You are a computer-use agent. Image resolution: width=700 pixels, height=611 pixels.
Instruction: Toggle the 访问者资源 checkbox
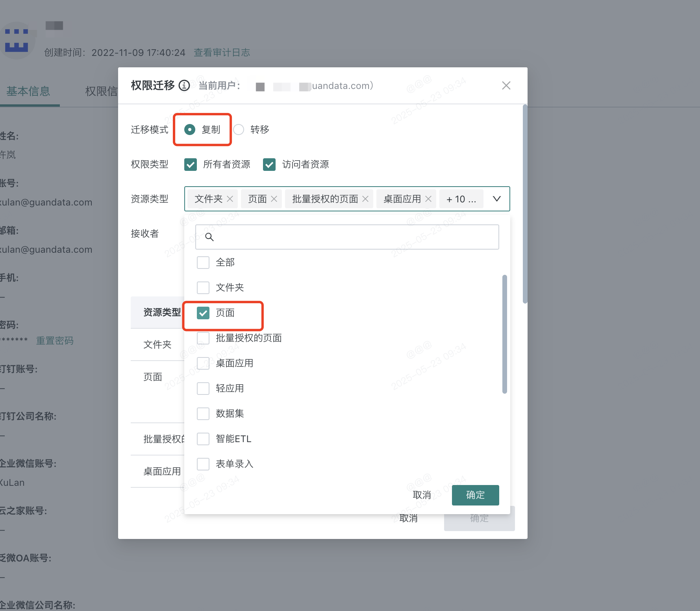[269, 165]
